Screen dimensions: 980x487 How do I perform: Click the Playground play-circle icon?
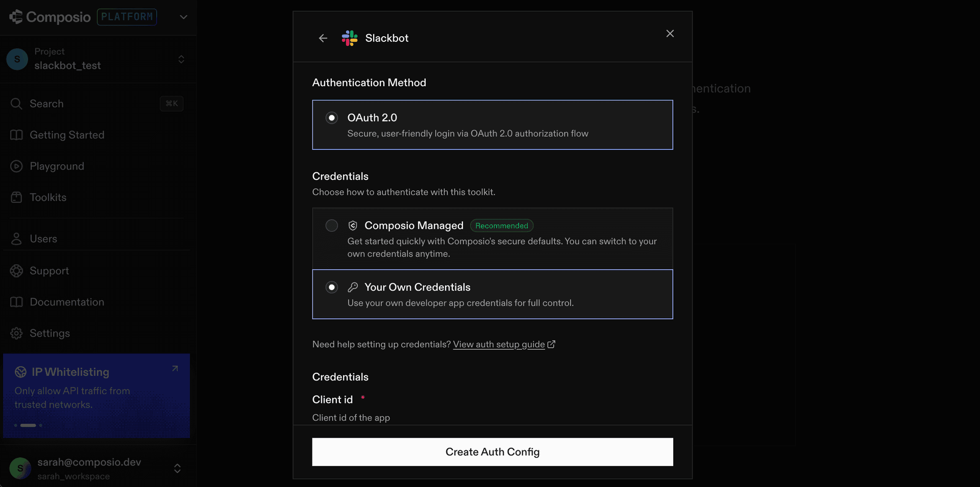click(x=16, y=166)
